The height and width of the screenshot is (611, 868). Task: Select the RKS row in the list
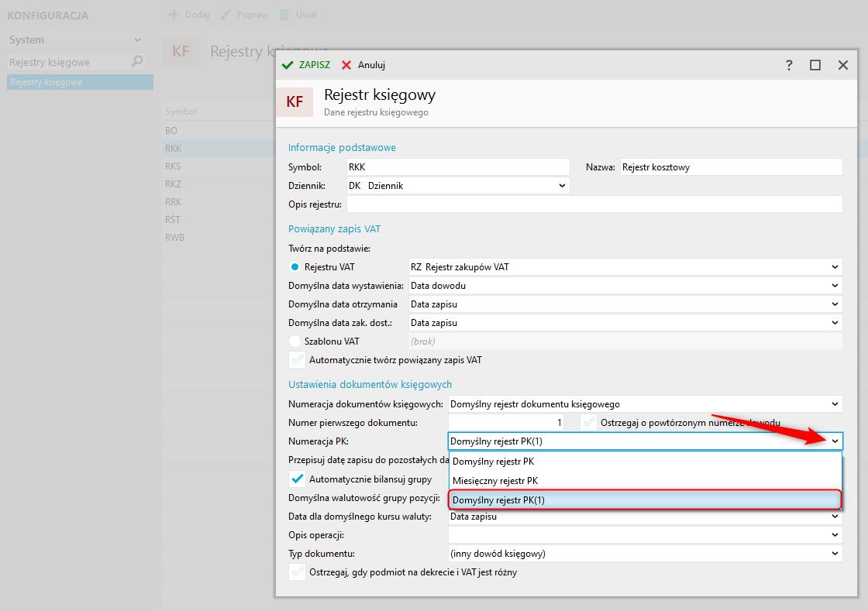coord(219,166)
